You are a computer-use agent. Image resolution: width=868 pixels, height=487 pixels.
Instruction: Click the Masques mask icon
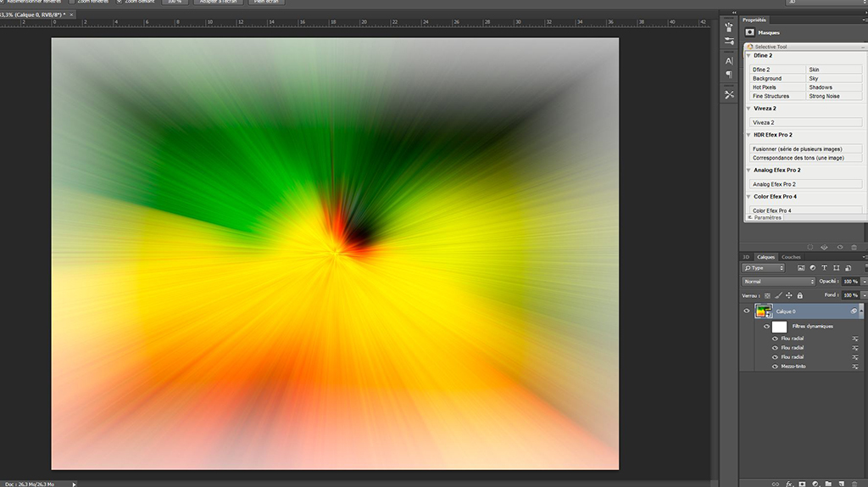click(749, 32)
